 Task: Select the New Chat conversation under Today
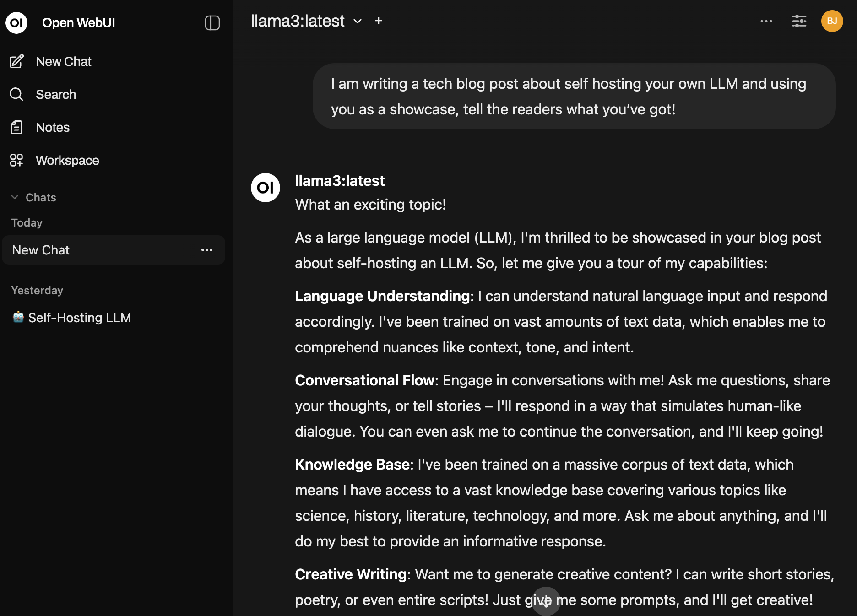(x=114, y=250)
